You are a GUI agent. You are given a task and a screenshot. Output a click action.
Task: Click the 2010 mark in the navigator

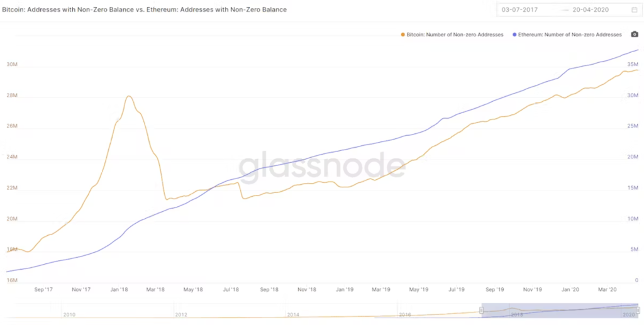coord(69,314)
